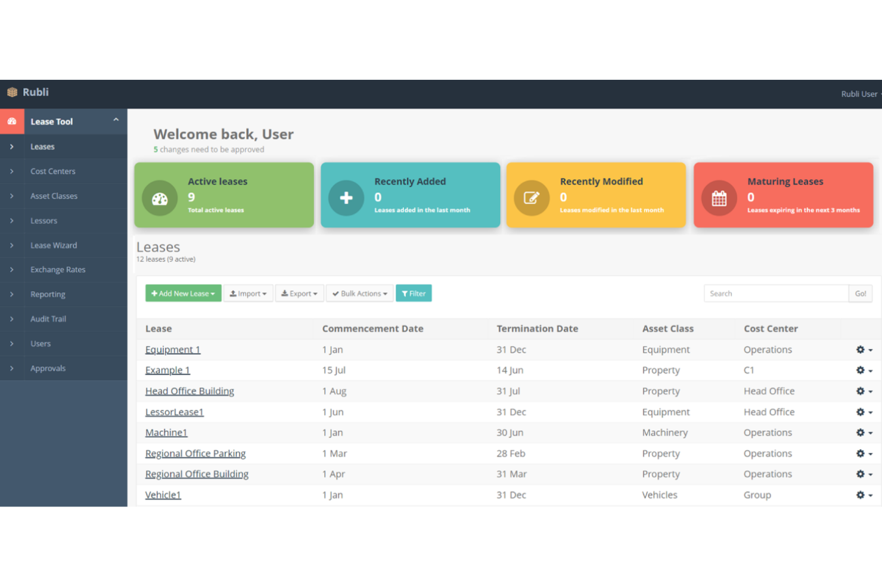882x588 pixels.
Task: Click into the Search field
Action: (x=776, y=293)
